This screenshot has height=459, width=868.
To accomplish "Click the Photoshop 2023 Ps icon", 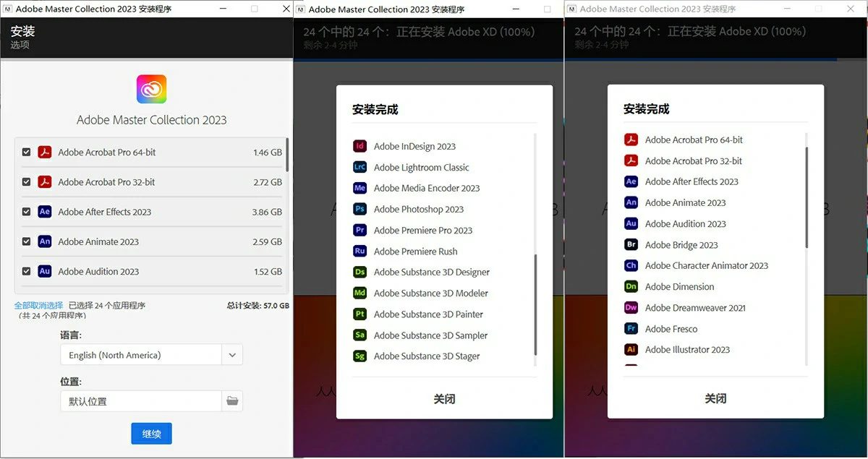I will [359, 209].
